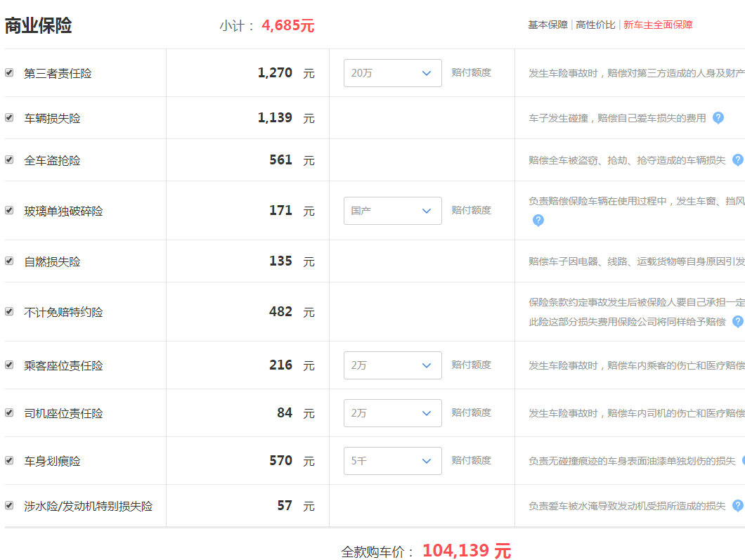The height and width of the screenshot is (560, 745).
Task: Click 自燃损失险 label
Action: tap(52, 261)
